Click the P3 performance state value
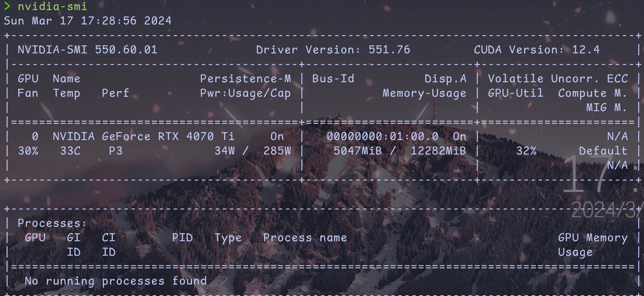Image resolution: width=644 pixels, height=296 pixels. pyautogui.click(x=116, y=151)
